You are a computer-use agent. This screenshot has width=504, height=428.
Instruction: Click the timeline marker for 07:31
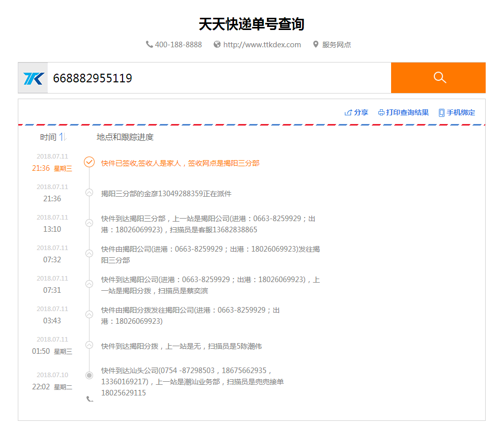89,284
